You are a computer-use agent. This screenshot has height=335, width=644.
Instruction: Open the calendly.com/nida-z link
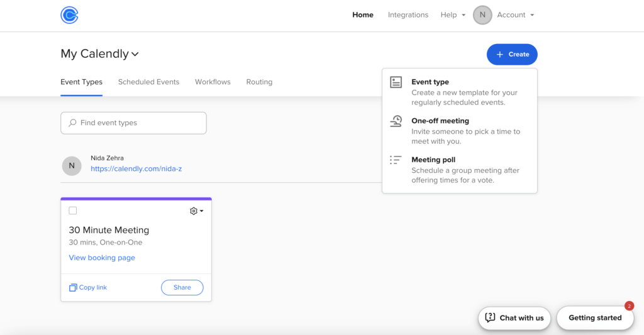136,169
